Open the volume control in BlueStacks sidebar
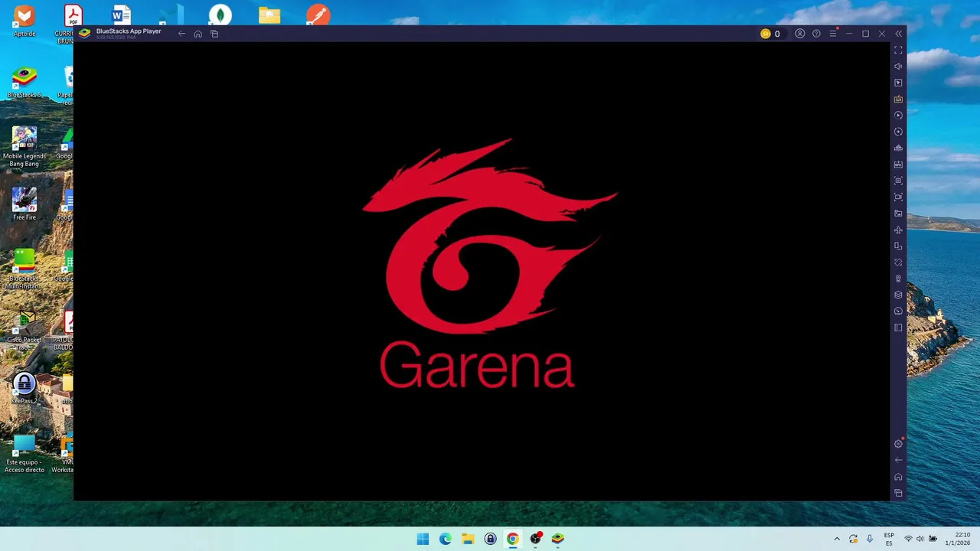 point(898,67)
